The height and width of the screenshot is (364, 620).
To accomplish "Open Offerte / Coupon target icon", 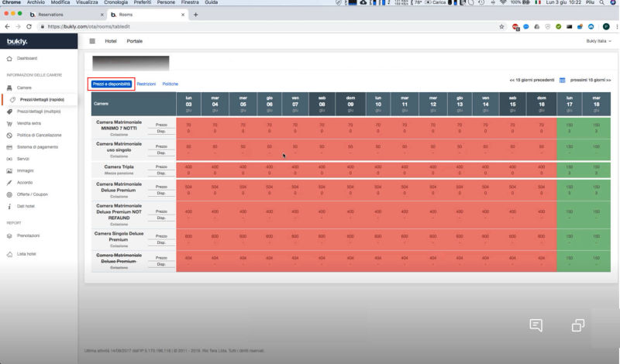I will pyautogui.click(x=9, y=194).
